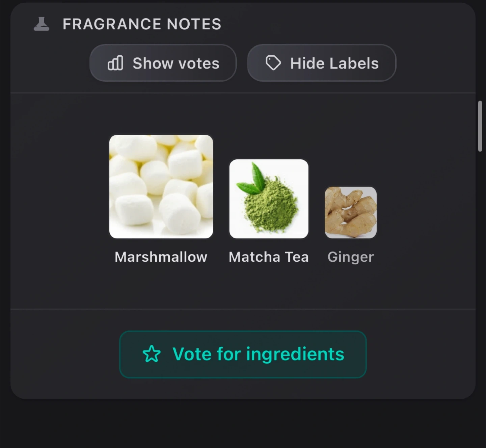486x448 pixels.
Task: Click the flask icon beside Fragrance Notes
Action: pyautogui.click(x=42, y=24)
